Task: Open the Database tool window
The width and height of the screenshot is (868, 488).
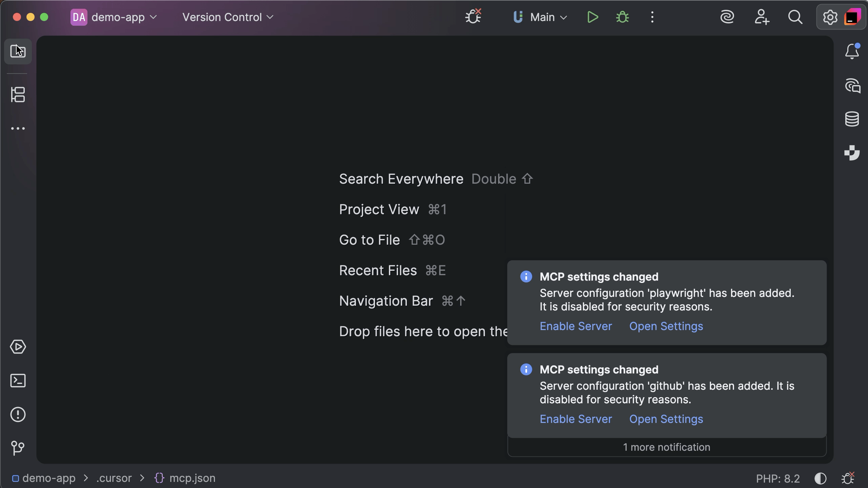Action: (852, 119)
